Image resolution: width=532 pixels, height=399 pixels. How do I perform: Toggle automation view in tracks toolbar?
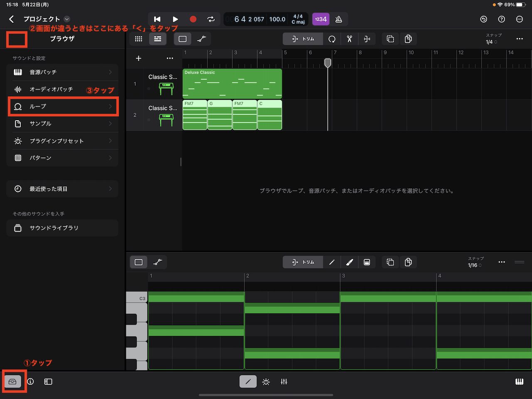[x=202, y=39]
